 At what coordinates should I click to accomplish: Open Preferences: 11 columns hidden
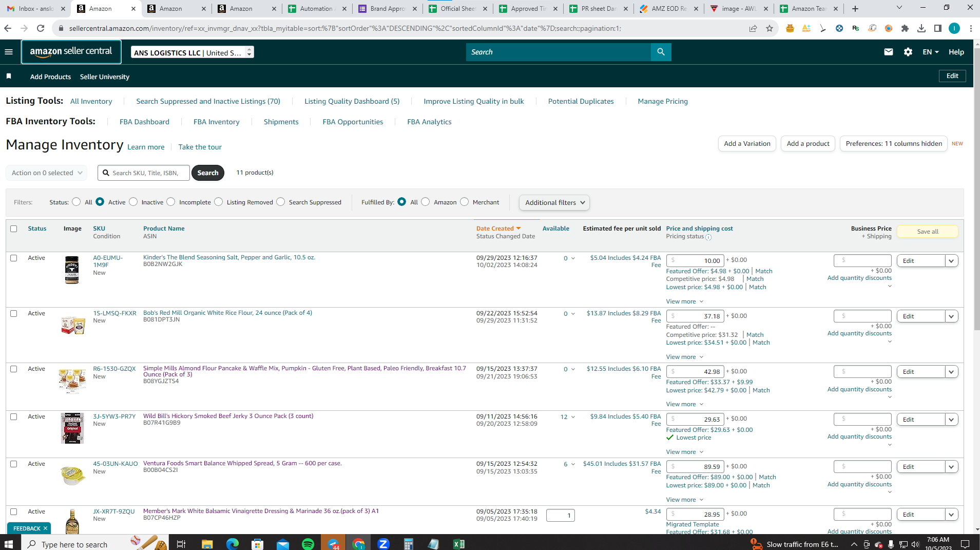coord(894,144)
